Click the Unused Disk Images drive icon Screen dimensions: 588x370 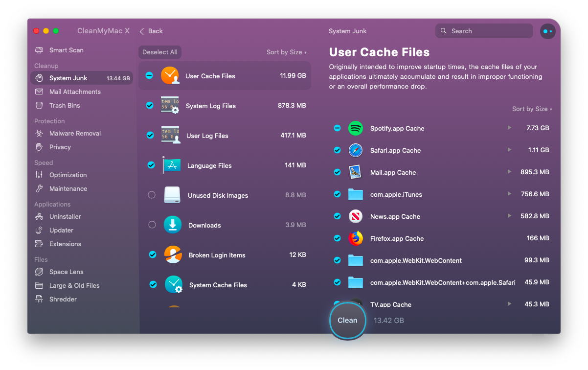(x=172, y=195)
